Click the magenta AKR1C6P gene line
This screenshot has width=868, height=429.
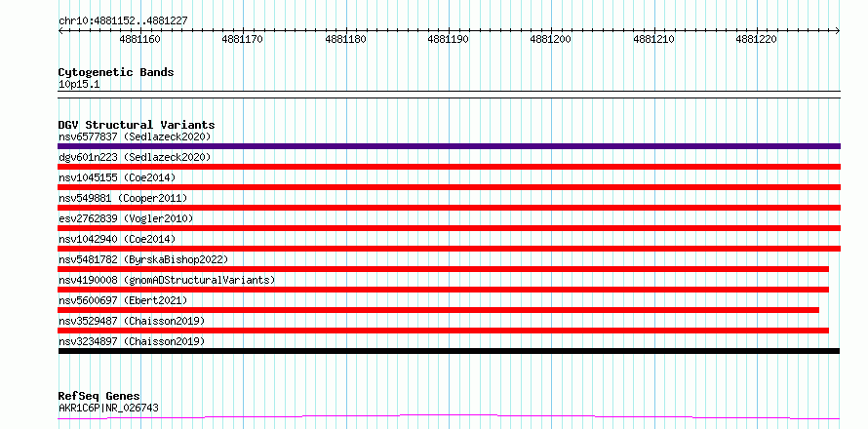[x=449, y=417]
